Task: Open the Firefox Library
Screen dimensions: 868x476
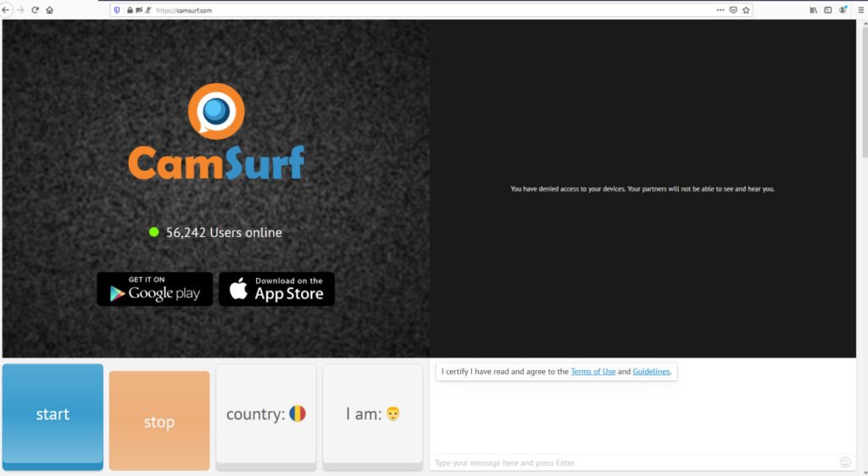Action: (813, 10)
